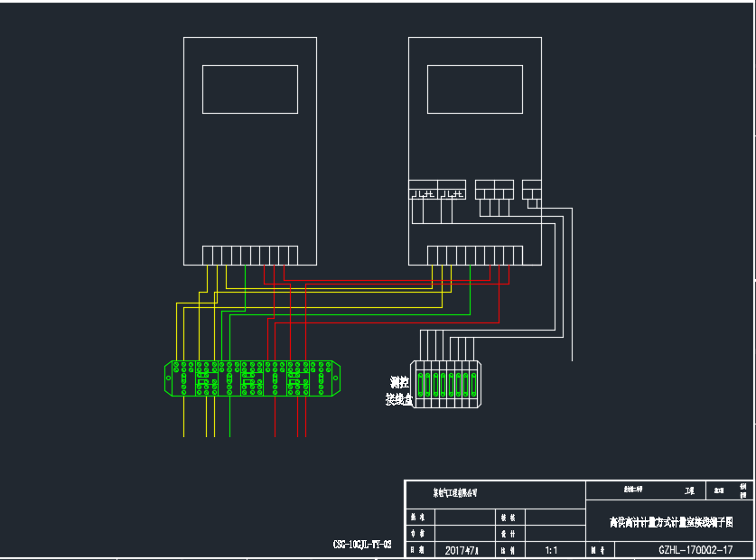This screenshot has height=560, width=756.
Task: Click the company name in the title block
Action: (x=455, y=493)
